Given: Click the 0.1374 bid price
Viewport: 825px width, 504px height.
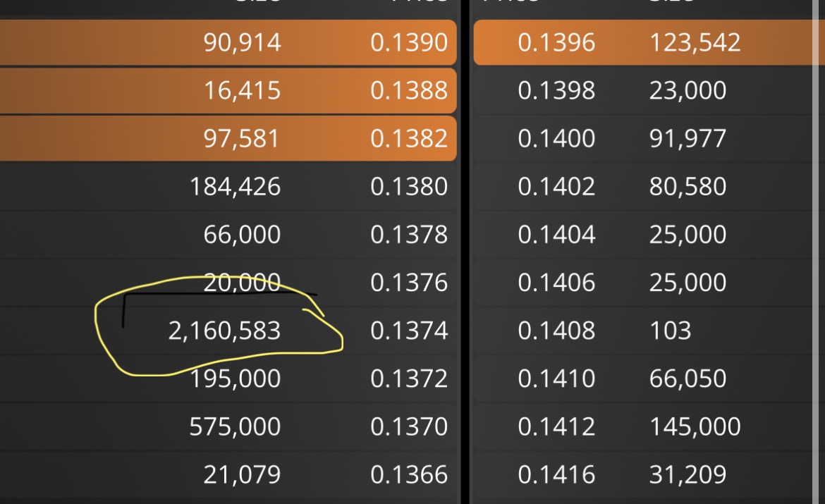Looking at the screenshot, I should point(409,331).
